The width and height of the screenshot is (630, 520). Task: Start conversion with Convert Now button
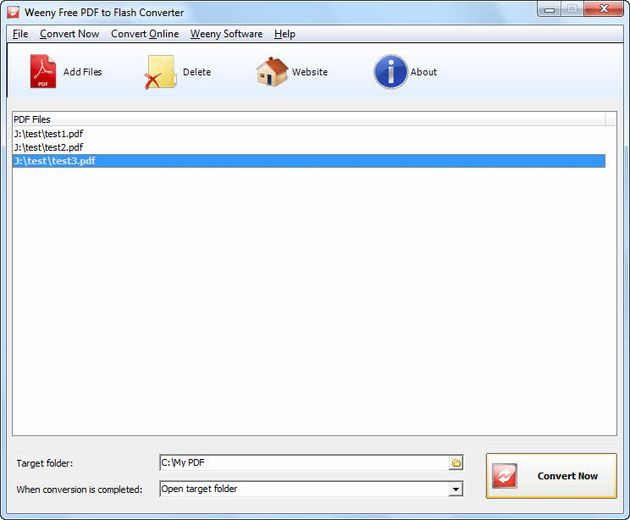click(551, 476)
